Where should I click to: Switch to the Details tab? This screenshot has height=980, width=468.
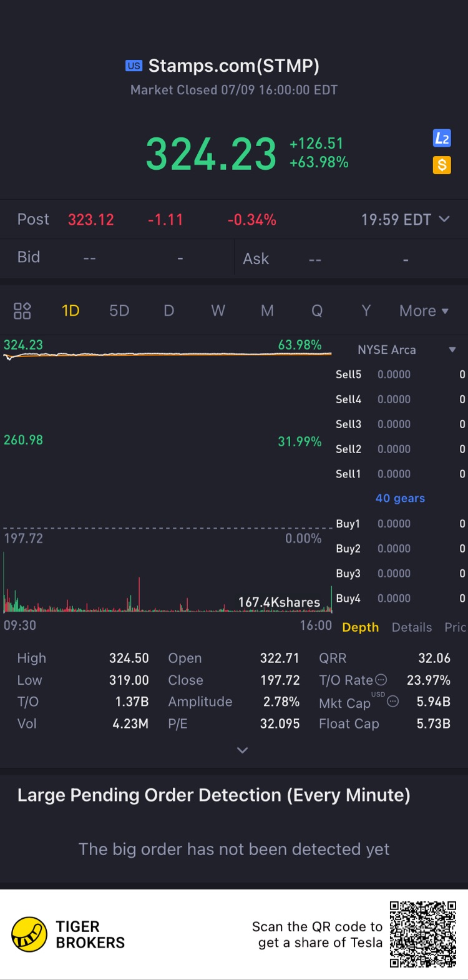point(412,627)
